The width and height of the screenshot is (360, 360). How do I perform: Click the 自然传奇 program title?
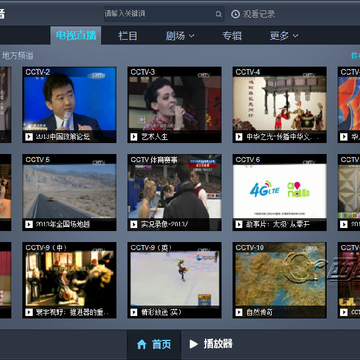[259, 312]
